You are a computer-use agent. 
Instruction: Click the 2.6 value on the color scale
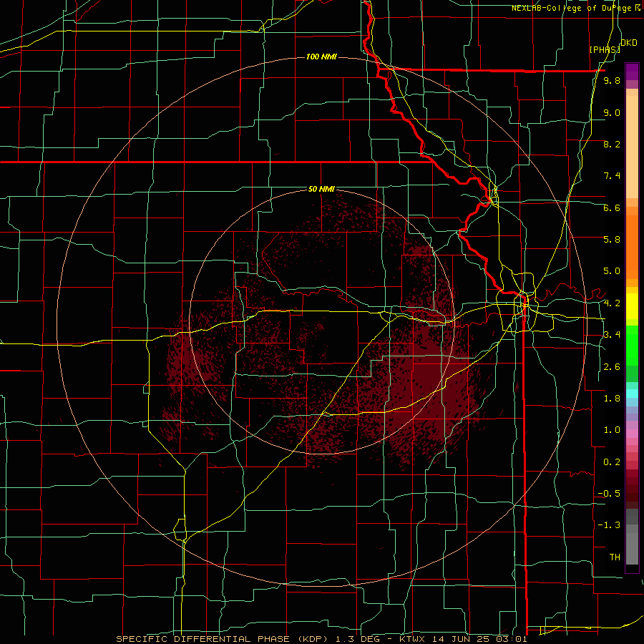click(612, 367)
